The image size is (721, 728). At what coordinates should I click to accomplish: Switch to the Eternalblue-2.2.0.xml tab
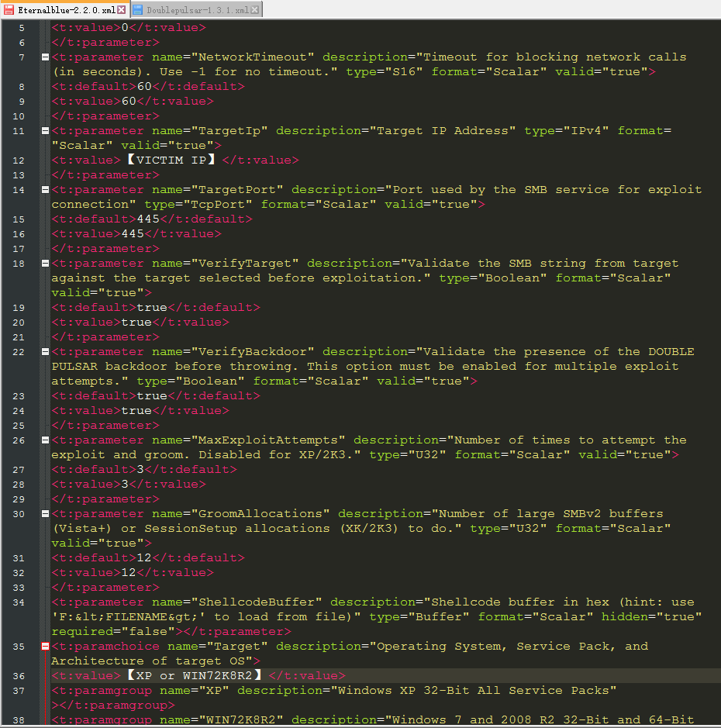point(65,10)
